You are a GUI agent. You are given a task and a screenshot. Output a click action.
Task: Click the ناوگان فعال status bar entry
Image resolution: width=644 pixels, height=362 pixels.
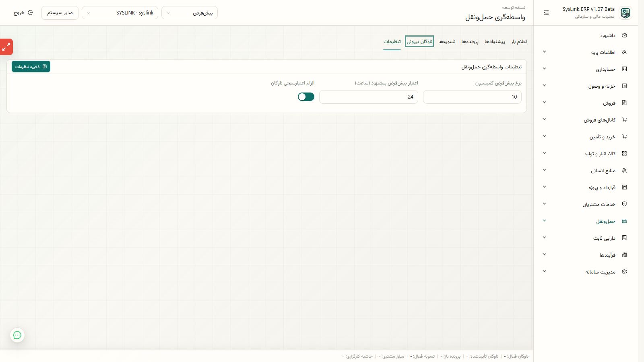pyautogui.click(x=516, y=356)
